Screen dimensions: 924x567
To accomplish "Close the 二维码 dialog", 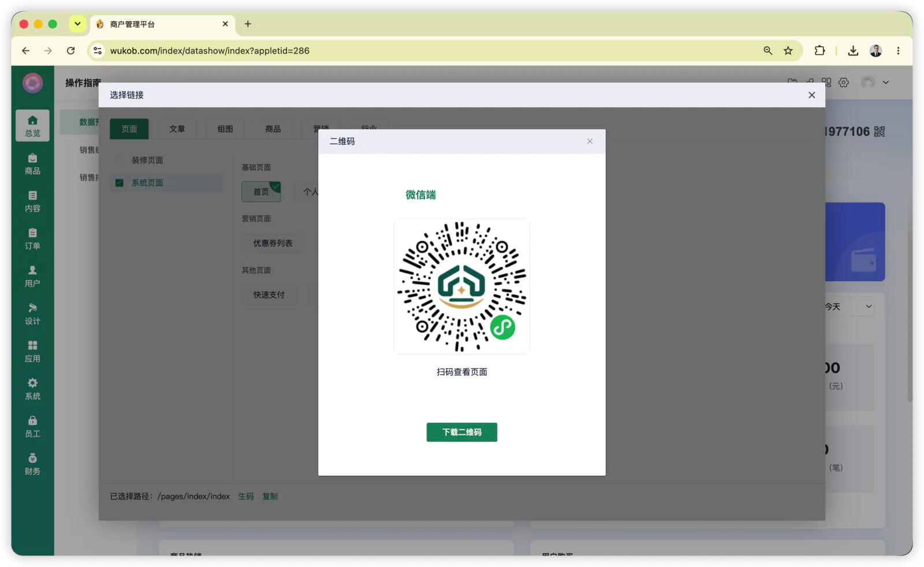I will 590,141.
